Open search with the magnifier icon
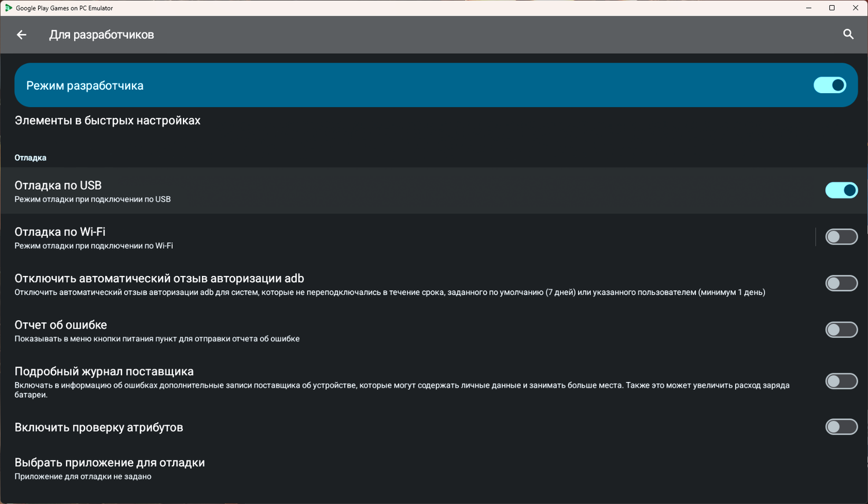The width and height of the screenshot is (868, 504). pos(848,34)
